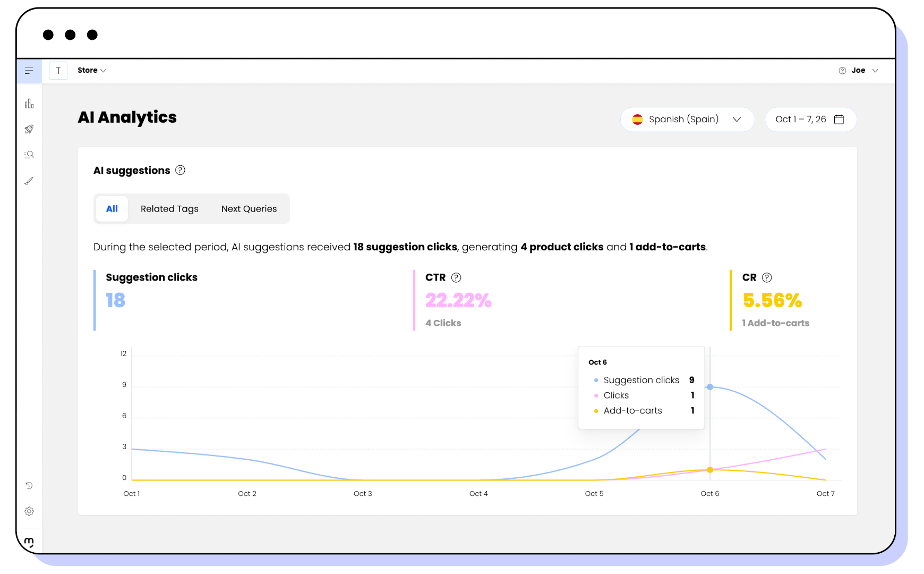
Task: Open the Store dropdown
Action: click(92, 70)
